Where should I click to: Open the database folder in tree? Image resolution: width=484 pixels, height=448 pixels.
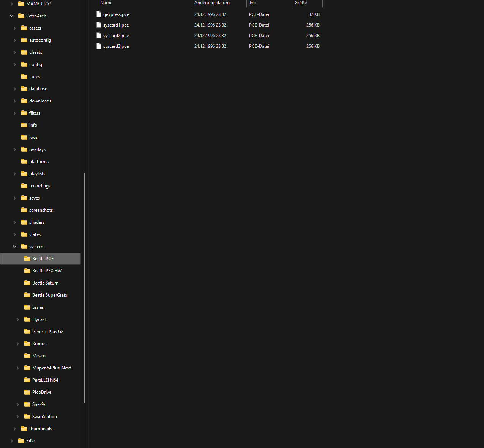coord(38,89)
